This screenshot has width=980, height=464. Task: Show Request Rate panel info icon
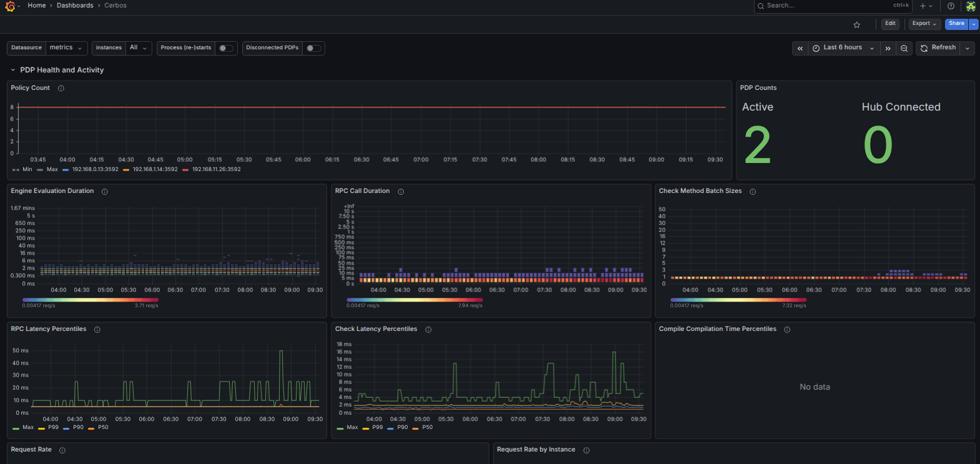click(62, 450)
